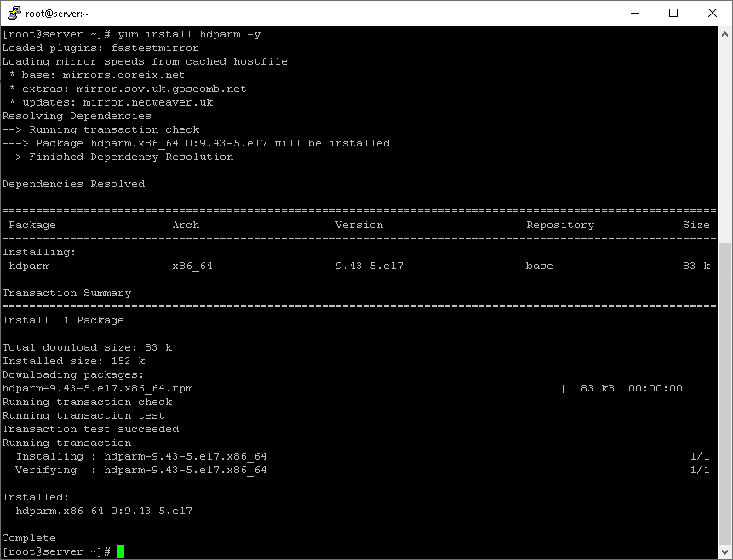Image resolution: width=733 pixels, height=560 pixels.
Task: Click 'Package hdparm.x86_64 0:9.43-5.el7 will be installed'
Action: tap(213, 144)
